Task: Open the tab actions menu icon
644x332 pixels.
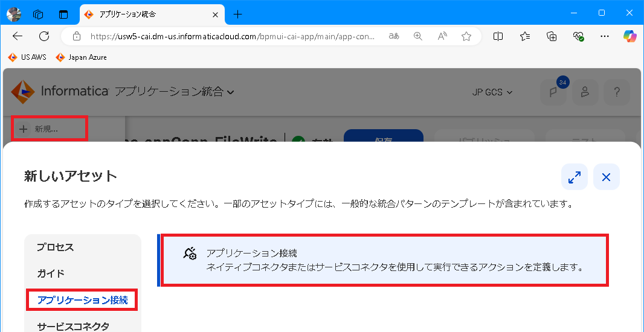Action: point(63,14)
